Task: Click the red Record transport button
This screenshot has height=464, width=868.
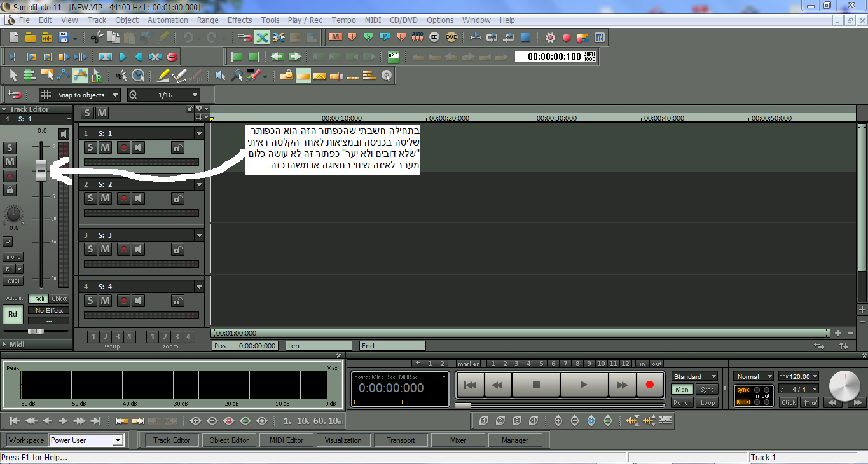Action: tap(649, 385)
